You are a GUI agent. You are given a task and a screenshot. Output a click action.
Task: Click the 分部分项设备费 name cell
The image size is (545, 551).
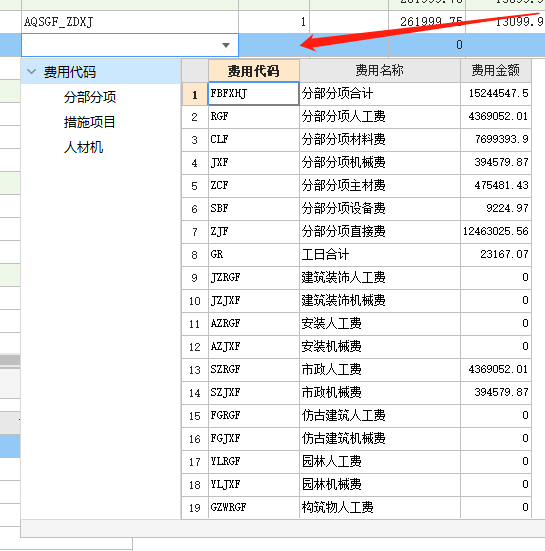point(379,209)
